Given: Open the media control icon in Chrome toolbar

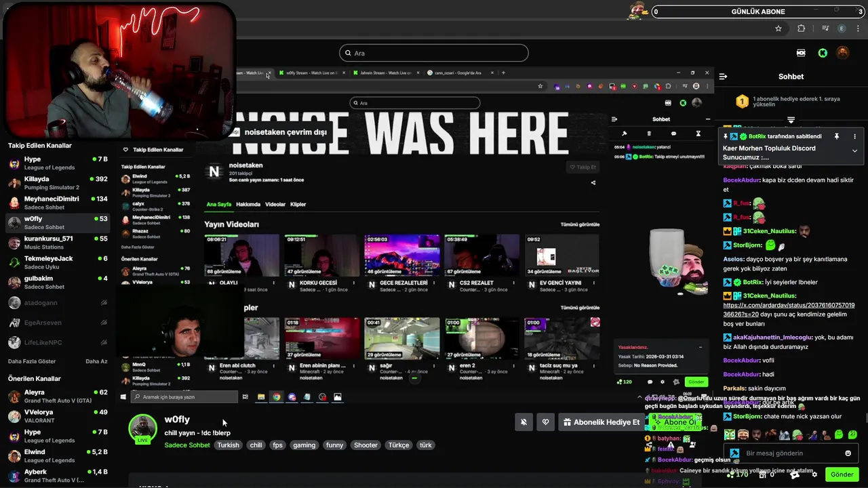Looking at the screenshot, I should pyautogui.click(x=825, y=28).
